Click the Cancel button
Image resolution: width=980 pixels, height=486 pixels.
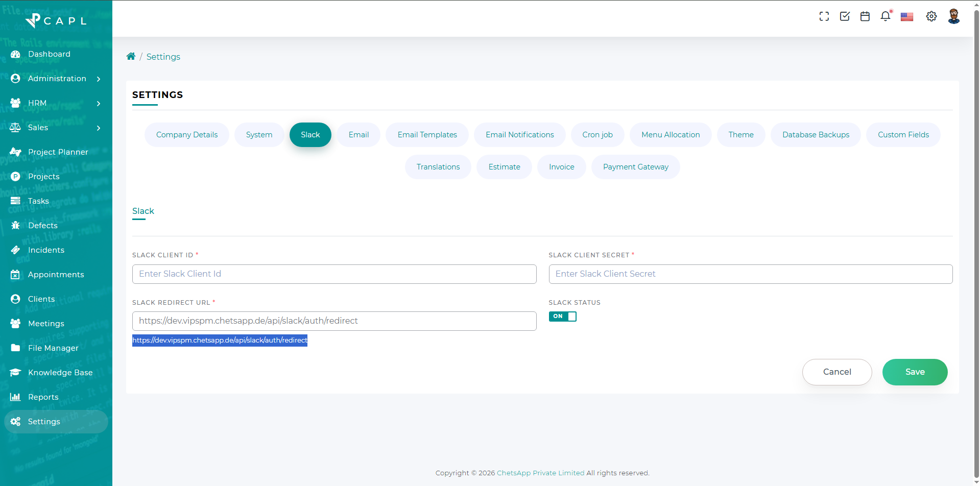[836, 372]
